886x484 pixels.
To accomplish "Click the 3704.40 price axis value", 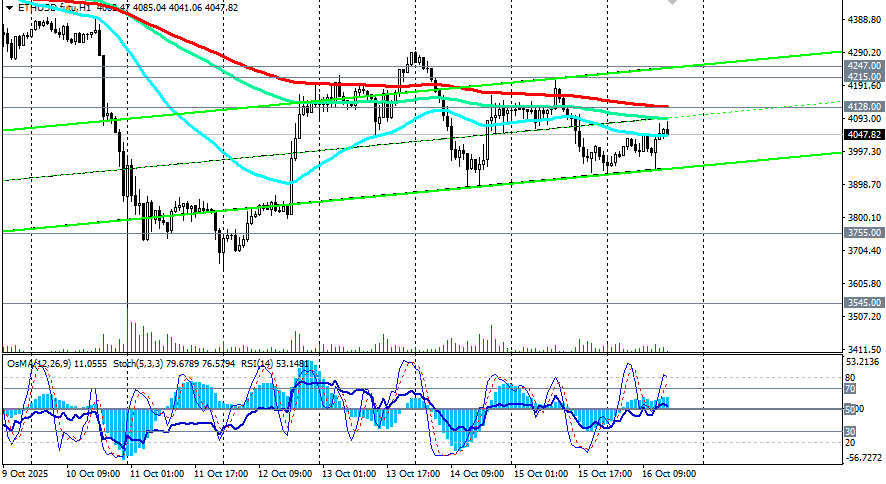I will (865, 251).
